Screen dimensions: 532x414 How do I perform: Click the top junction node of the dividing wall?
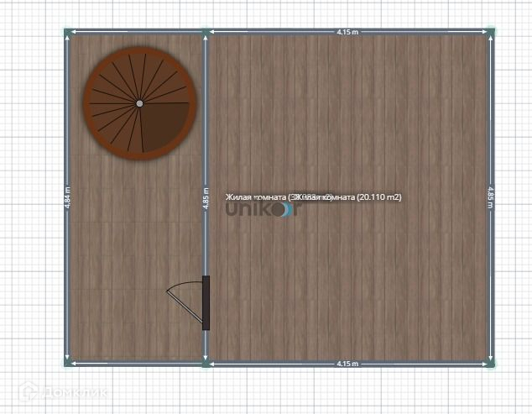(206, 32)
